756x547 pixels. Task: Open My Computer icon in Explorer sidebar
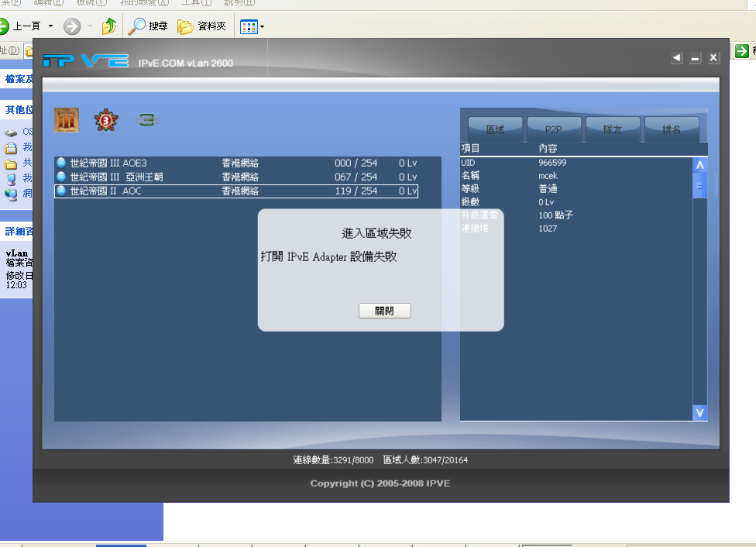[11, 180]
